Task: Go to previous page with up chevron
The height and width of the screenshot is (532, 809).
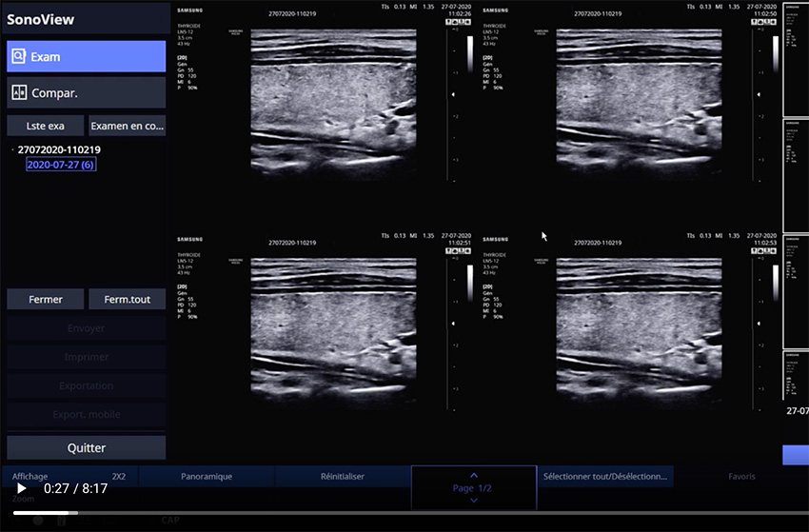Action: point(474,475)
